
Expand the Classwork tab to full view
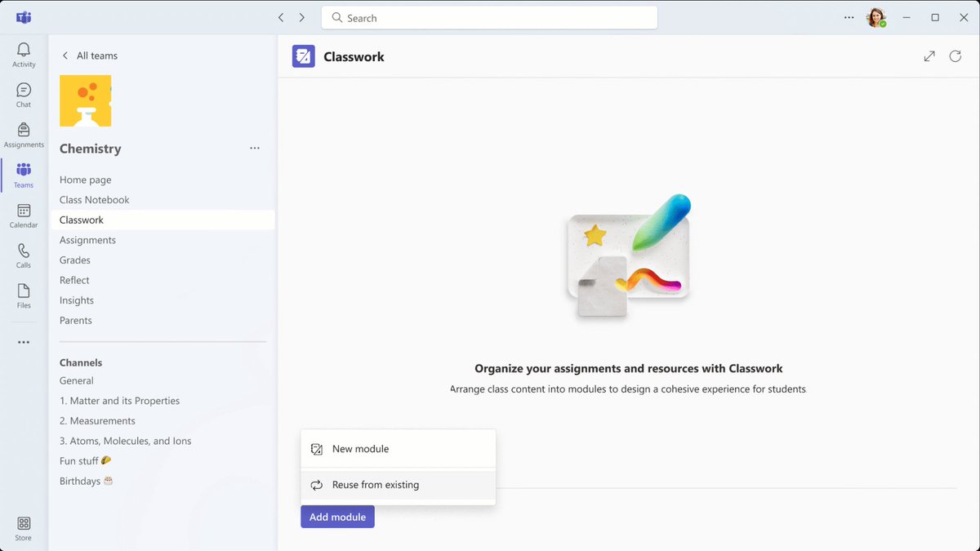point(929,56)
